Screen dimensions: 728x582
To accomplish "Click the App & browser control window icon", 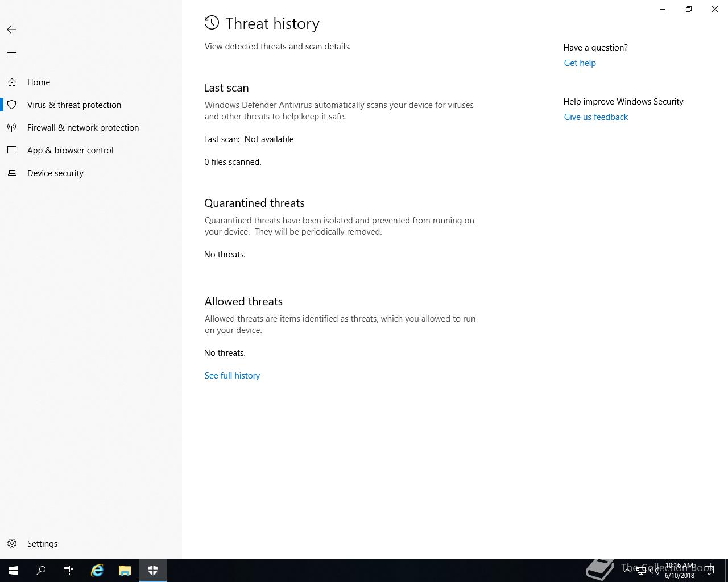I will point(12,151).
